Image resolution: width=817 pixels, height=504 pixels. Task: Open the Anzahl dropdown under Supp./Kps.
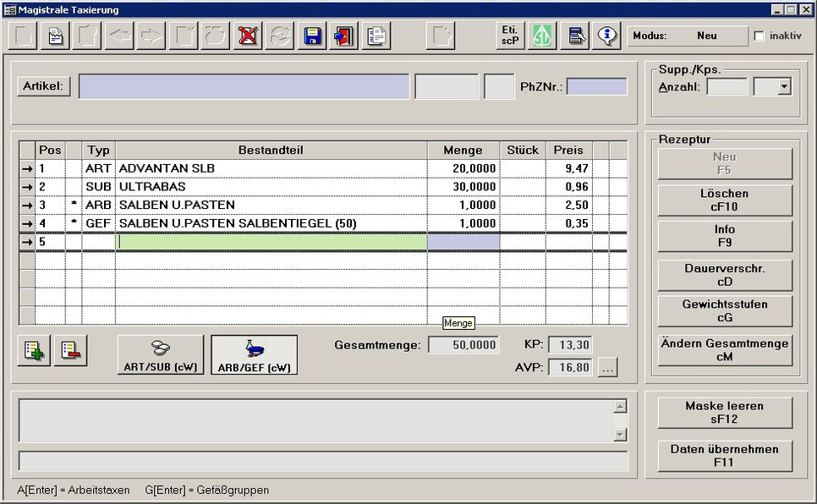pyautogui.click(x=781, y=86)
